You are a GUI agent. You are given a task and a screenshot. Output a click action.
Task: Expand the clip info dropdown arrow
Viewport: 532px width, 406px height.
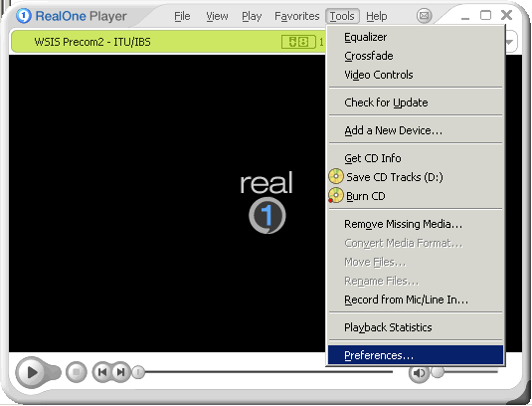point(509,42)
